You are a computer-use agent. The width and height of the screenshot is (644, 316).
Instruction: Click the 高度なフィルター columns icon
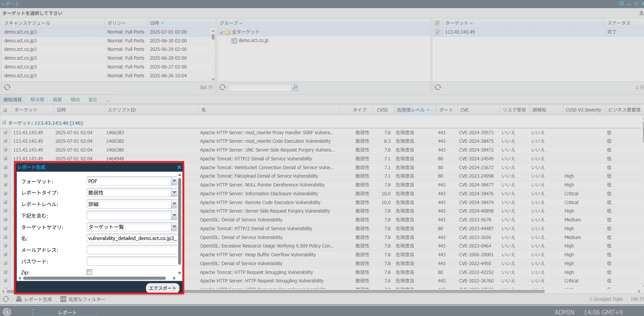(63, 299)
